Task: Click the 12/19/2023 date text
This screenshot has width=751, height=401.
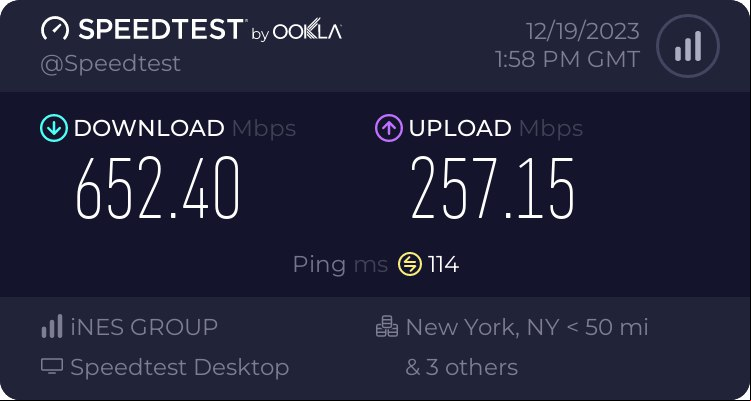Action: 583,31
